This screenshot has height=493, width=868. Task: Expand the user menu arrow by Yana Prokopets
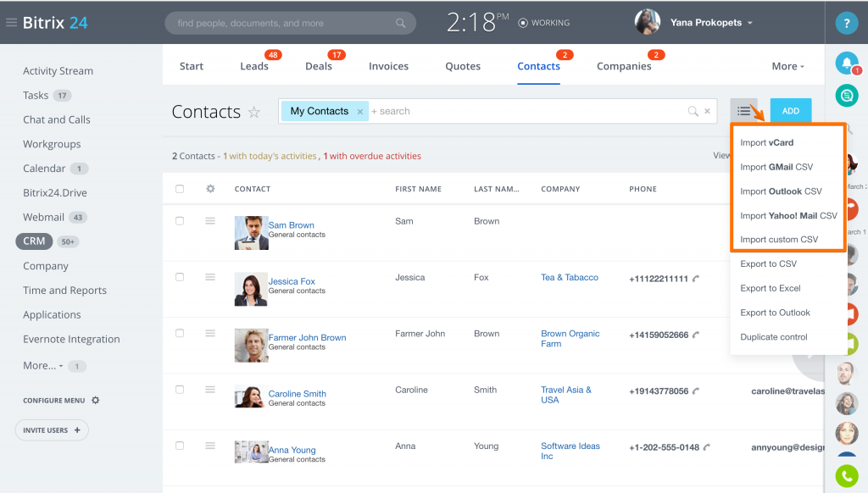pos(750,23)
